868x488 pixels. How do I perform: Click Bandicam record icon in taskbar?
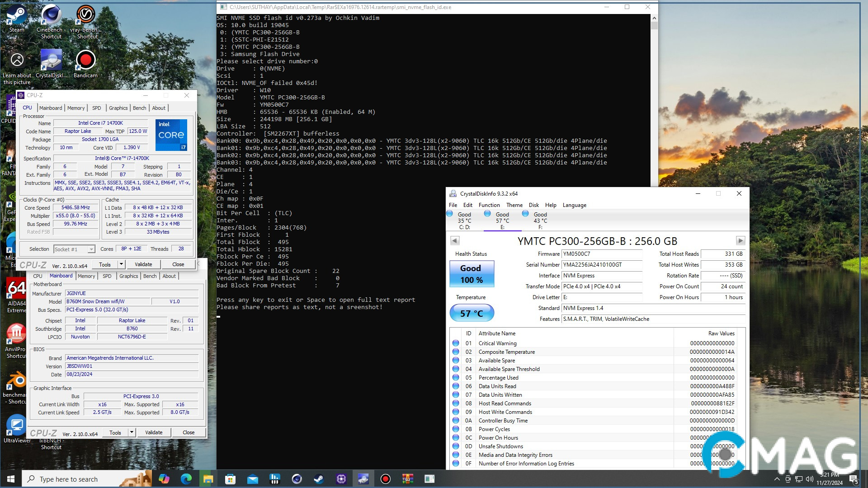point(385,479)
